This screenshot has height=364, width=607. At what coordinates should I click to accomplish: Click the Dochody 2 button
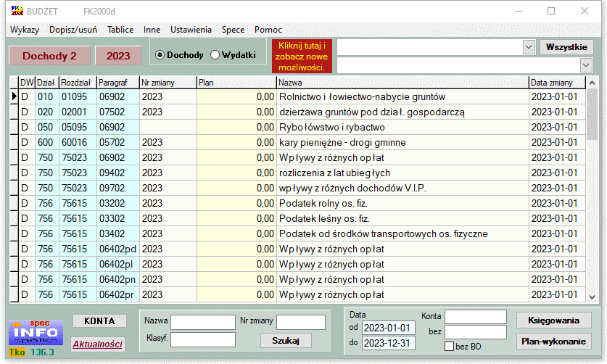pyautogui.click(x=49, y=56)
